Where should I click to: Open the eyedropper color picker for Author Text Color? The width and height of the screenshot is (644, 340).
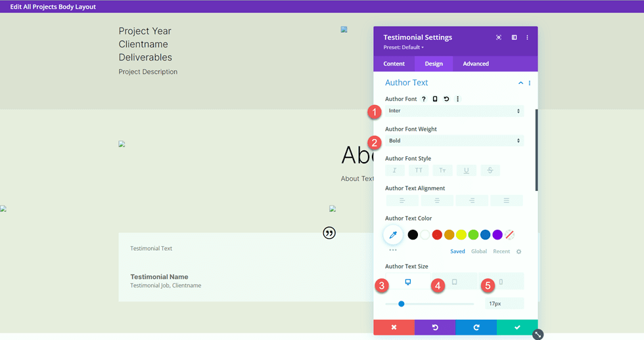[393, 234]
